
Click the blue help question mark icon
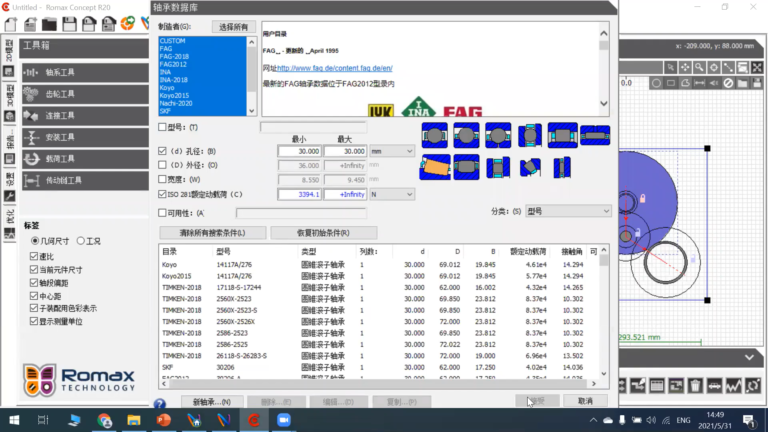coord(159,404)
